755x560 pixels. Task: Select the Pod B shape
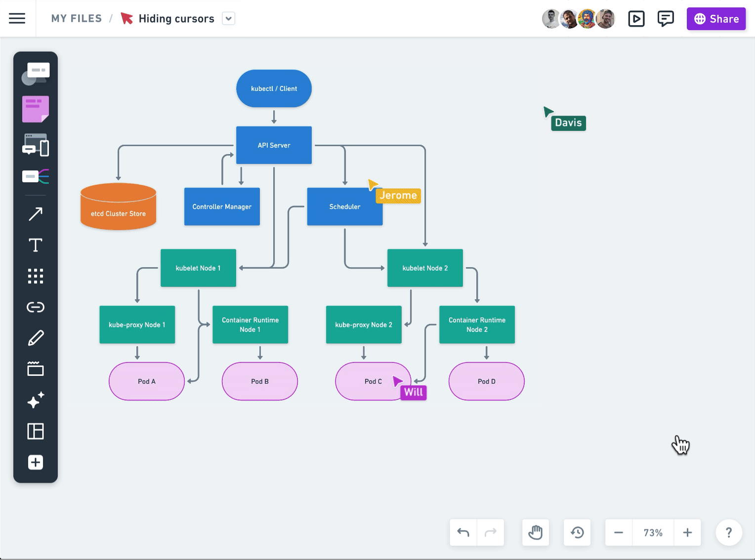click(260, 381)
